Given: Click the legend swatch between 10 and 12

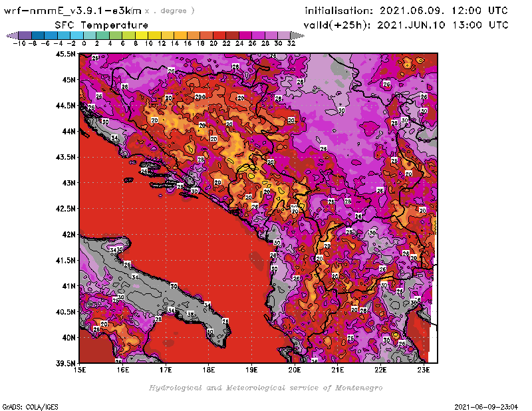Looking at the screenshot, I should [154, 36].
